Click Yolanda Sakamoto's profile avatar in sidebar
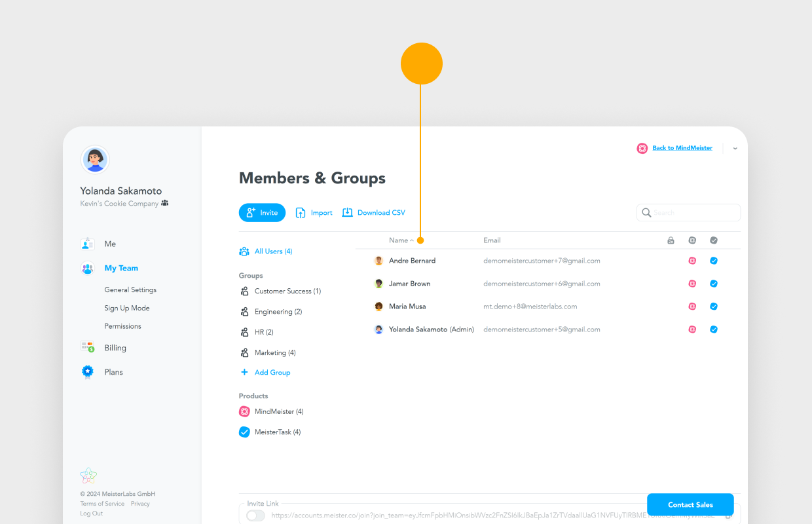812x524 pixels. point(95,160)
